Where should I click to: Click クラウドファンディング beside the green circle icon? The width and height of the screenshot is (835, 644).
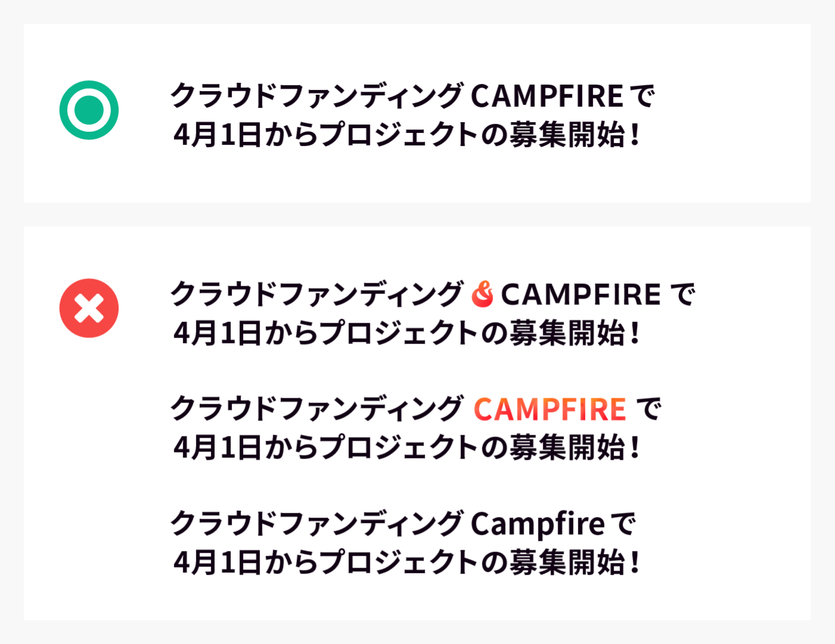point(316,96)
